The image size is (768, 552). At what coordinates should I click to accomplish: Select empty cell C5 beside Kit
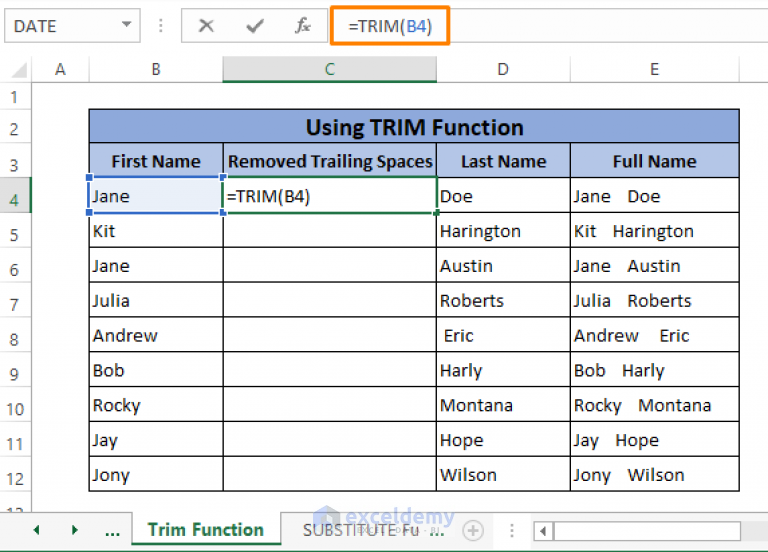[x=330, y=230]
